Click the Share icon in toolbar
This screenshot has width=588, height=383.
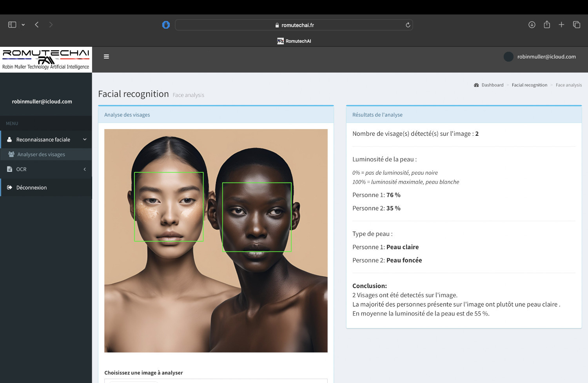click(547, 25)
